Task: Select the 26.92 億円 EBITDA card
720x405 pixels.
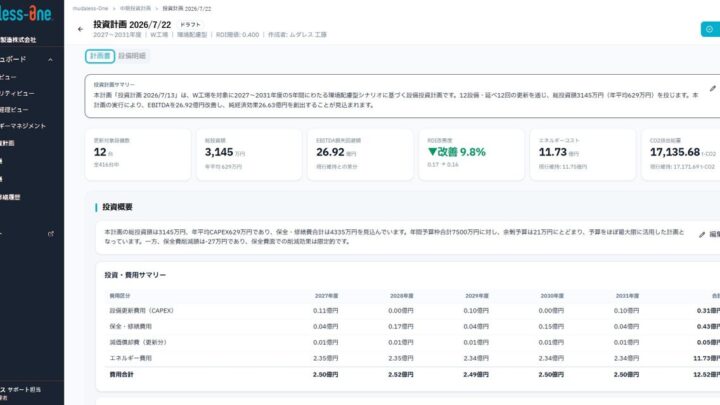Action: [x=360, y=154]
